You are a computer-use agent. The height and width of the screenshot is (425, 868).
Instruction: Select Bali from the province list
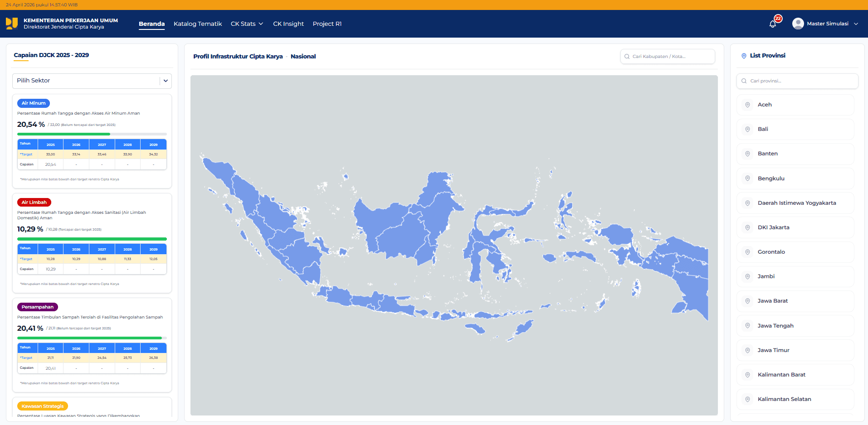(x=795, y=129)
